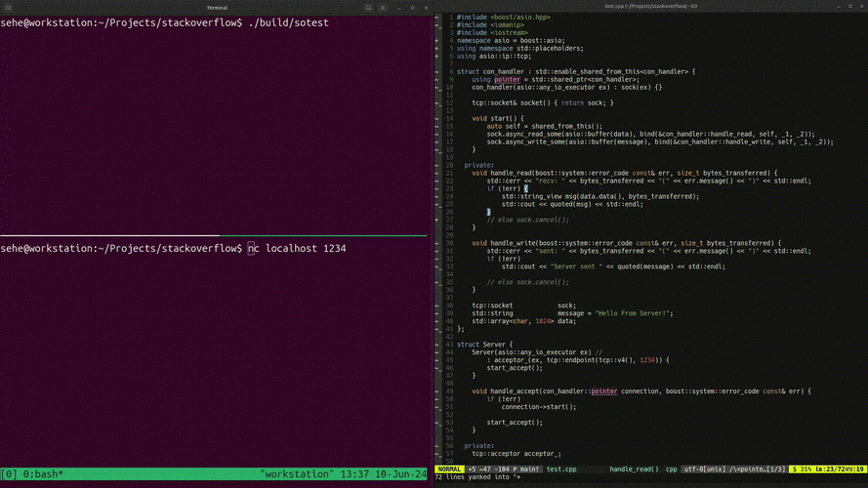Click void handle_write signature line
The height and width of the screenshot is (488, 868).
pyautogui.click(x=627, y=243)
